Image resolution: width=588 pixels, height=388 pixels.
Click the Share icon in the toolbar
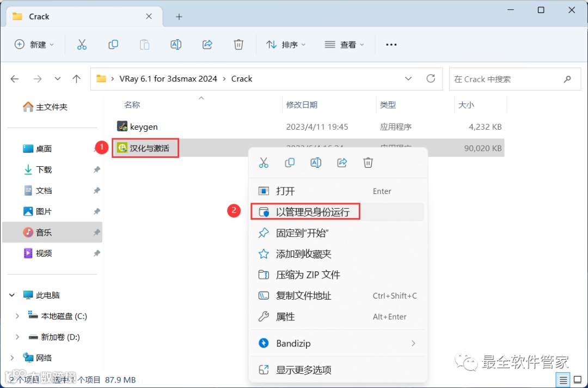click(x=207, y=45)
